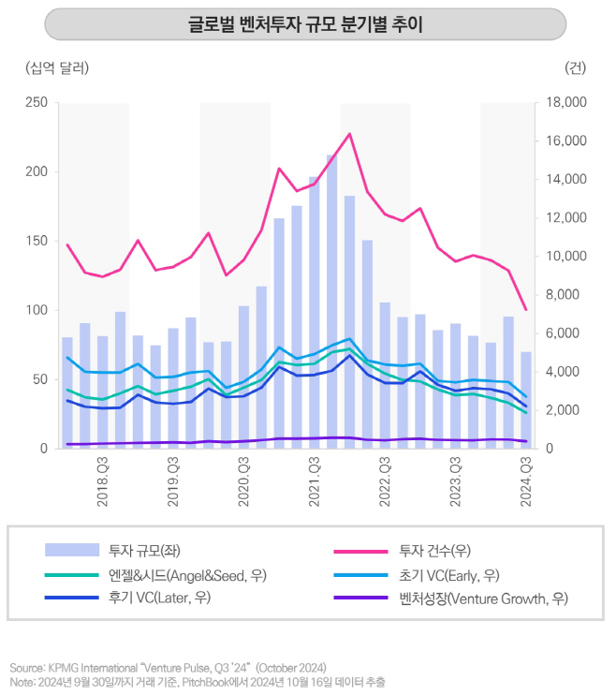Viewport: 616px width, 695px height.
Task: Click the chart title 글로벌 벤처투자 규모 분기별 추이
Action: 305,23
